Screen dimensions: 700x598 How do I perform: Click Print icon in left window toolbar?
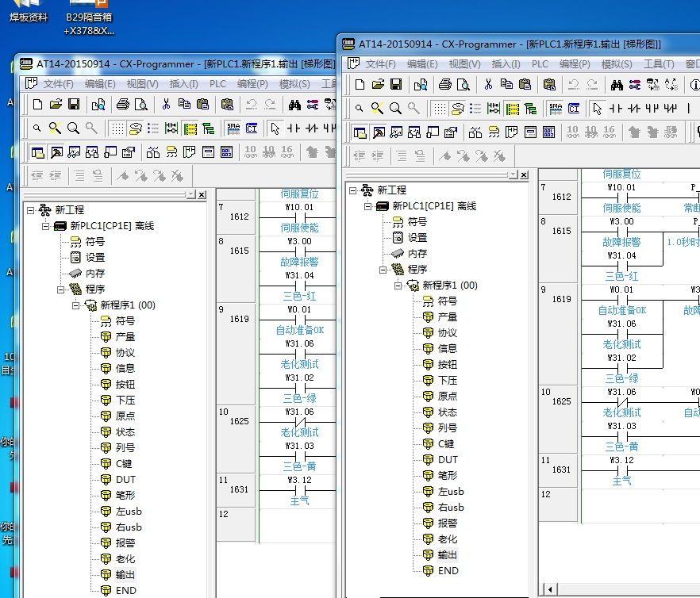tap(123, 105)
